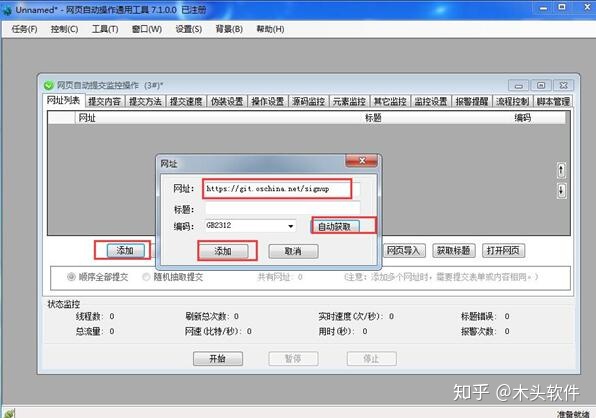Open the 控制(C) menu
This screenshot has width=596, height=418.
(x=64, y=29)
